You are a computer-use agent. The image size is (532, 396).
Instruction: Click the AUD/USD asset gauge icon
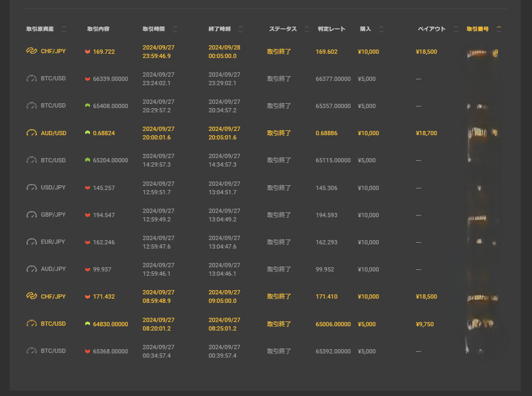pos(31,133)
